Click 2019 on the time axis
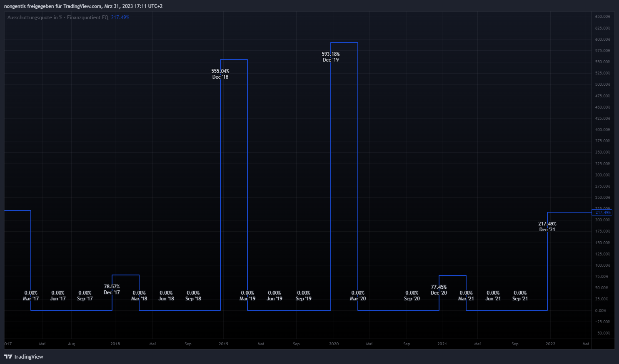 [x=223, y=344]
